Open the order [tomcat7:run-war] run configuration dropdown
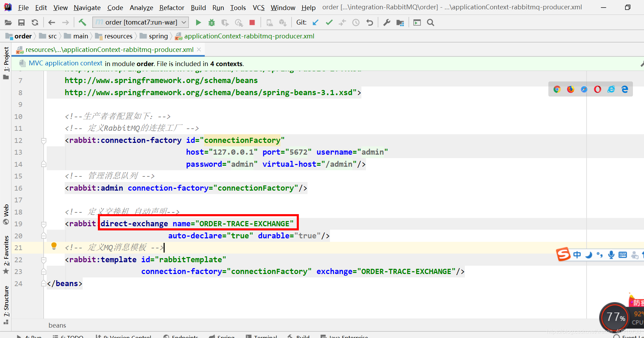 pyautogui.click(x=141, y=22)
